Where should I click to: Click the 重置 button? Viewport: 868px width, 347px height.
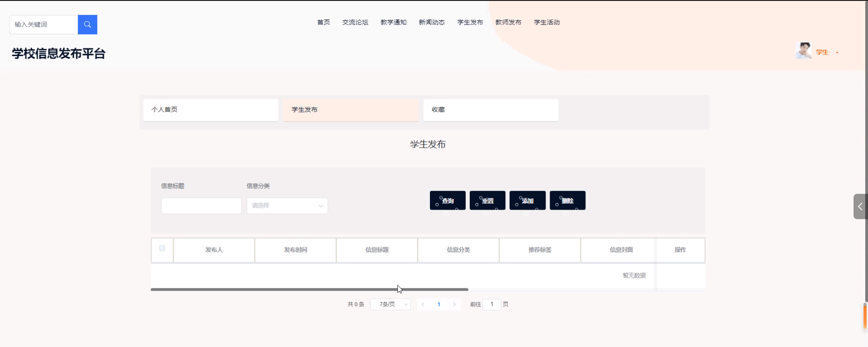[x=487, y=201]
